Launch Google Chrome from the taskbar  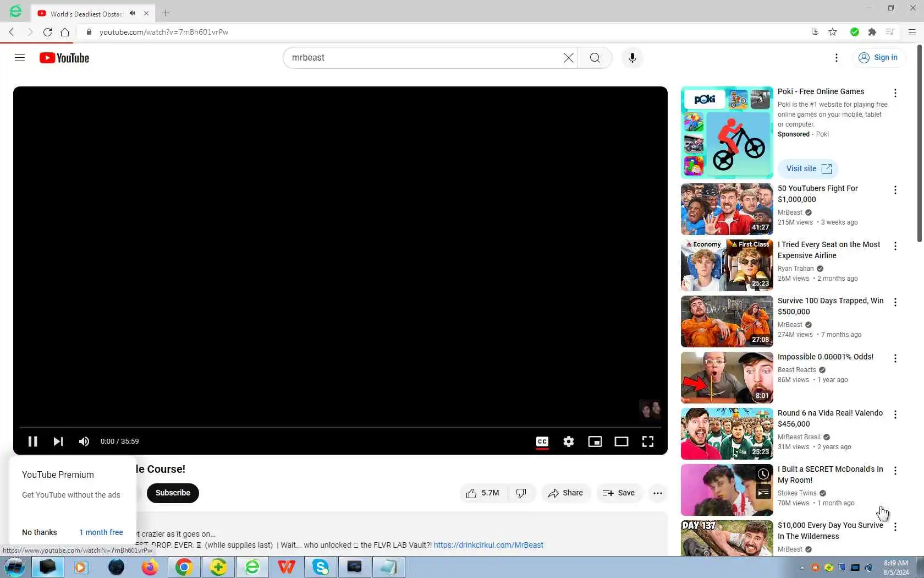click(184, 567)
